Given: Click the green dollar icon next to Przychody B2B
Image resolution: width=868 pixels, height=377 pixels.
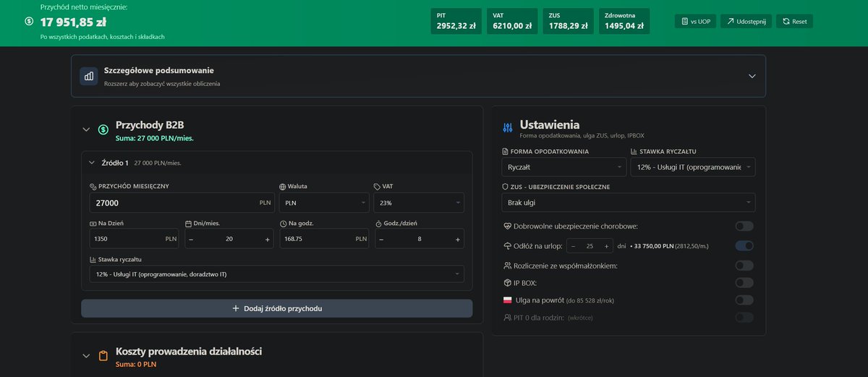Looking at the screenshot, I should coord(103,130).
